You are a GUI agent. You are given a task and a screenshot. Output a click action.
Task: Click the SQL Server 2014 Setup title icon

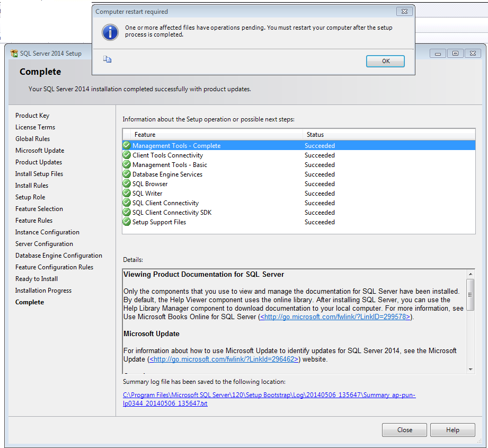14,53
